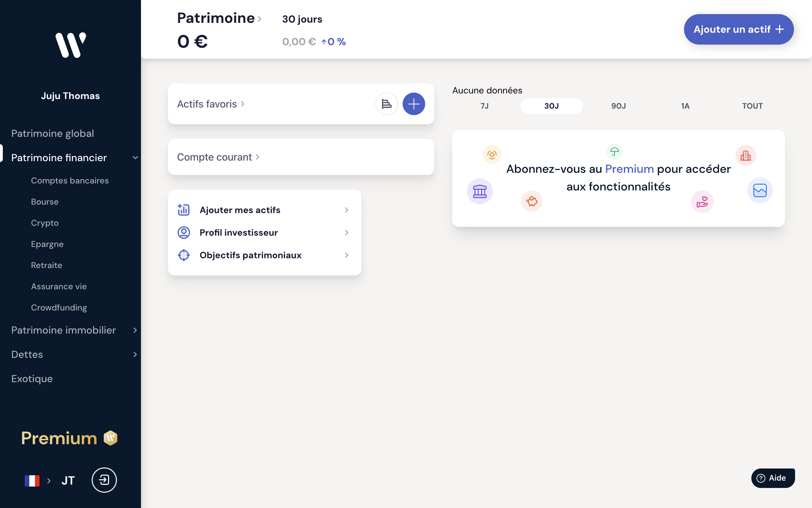The height and width of the screenshot is (508, 812).
Task: Open Exotique in the sidebar
Action: coord(32,379)
